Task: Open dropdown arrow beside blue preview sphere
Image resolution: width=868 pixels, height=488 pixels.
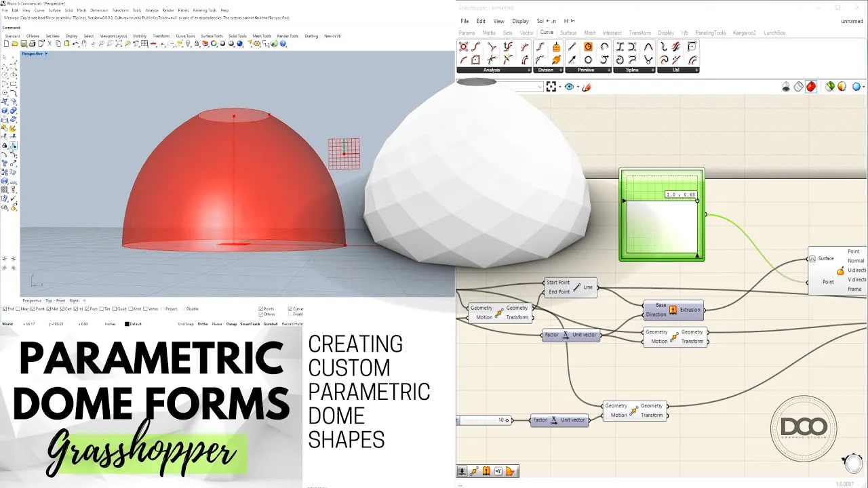Action: click(865, 87)
